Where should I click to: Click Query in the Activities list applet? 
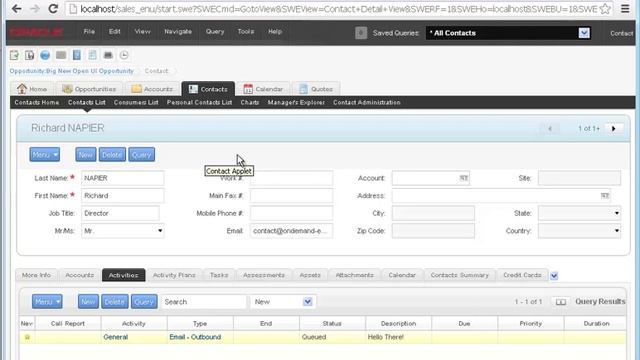pos(144,302)
